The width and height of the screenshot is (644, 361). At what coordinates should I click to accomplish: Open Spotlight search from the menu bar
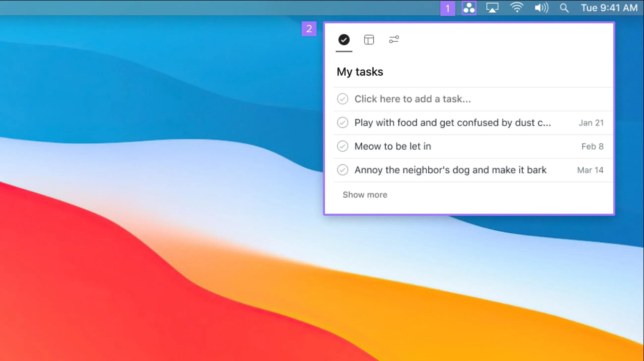click(x=564, y=8)
